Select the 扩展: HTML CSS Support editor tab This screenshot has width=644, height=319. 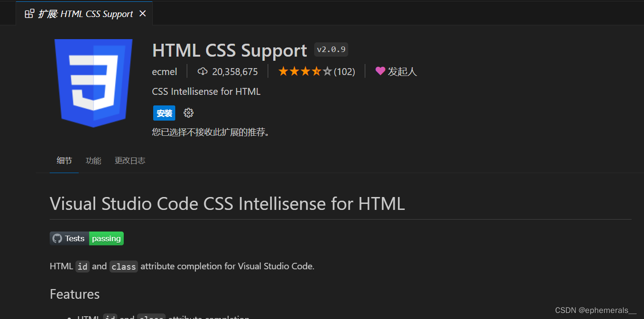[85, 14]
